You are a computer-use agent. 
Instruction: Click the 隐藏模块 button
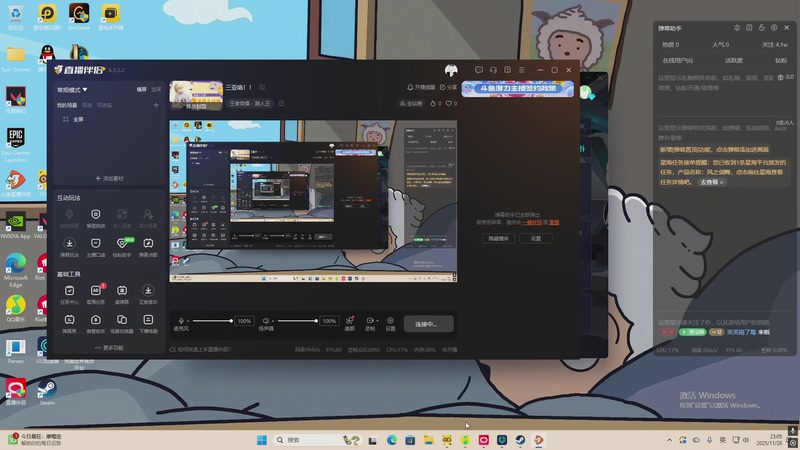click(498, 238)
